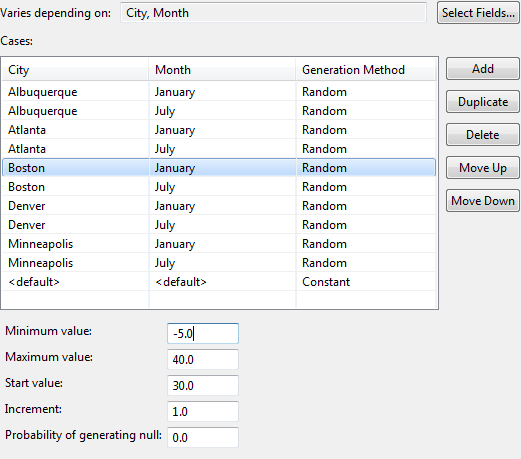Select the Atlanta July row

click(219, 149)
